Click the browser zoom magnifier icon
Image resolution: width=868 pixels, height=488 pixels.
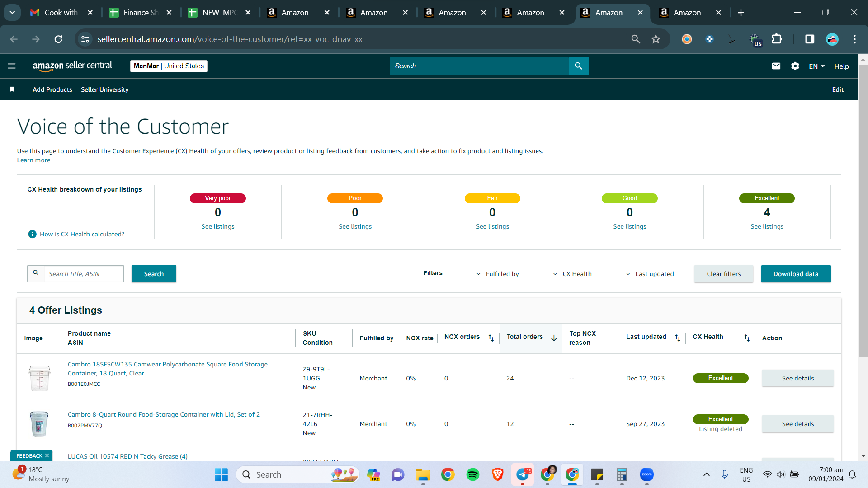tap(636, 39)
